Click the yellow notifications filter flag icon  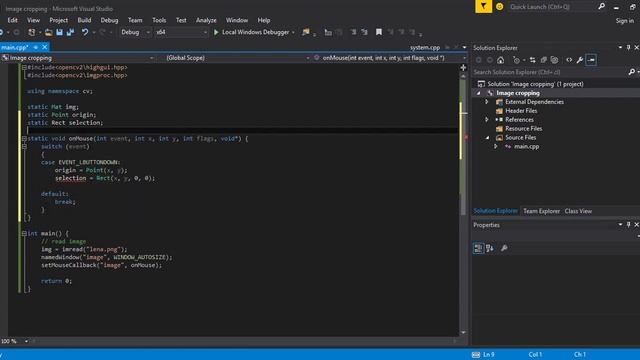pyautogui.click(x=483, y=7)
